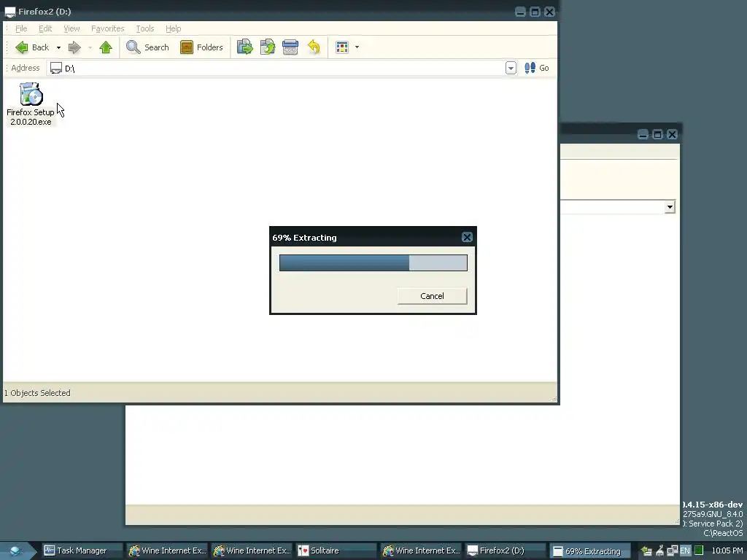The height and width of the screenshot is (560, 747).
Task: Switch to Task Manager in taskbar
Action: pos(82,551)
